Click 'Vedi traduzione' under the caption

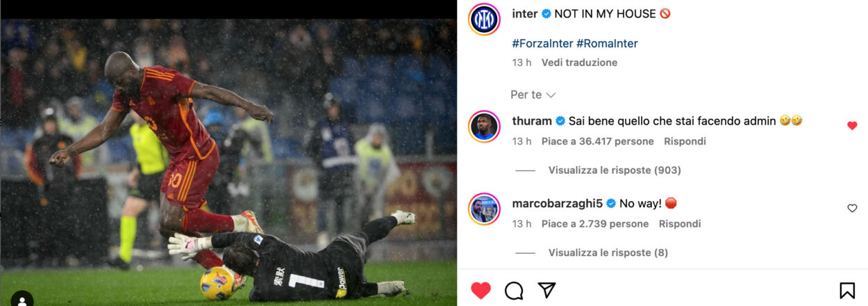[579, 63]
